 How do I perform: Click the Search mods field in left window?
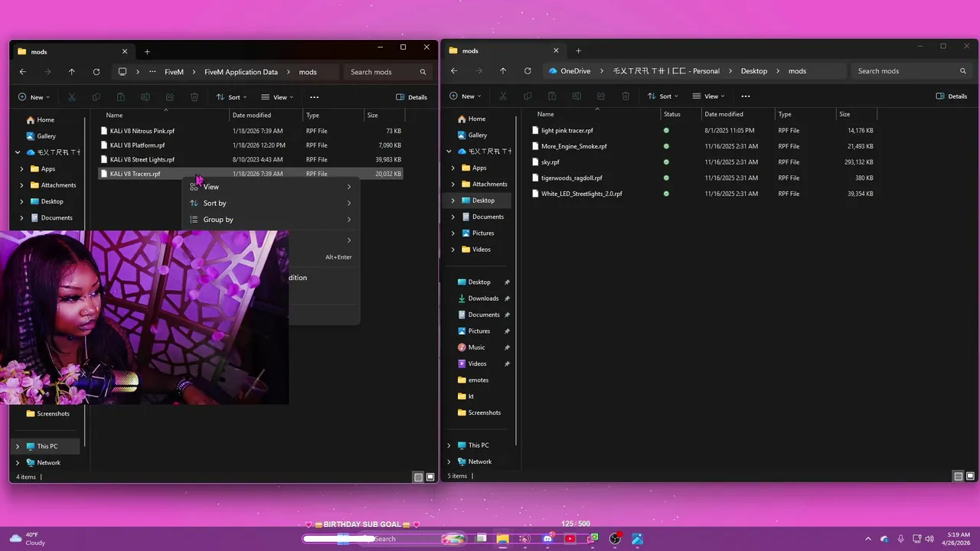click(388, 72)
